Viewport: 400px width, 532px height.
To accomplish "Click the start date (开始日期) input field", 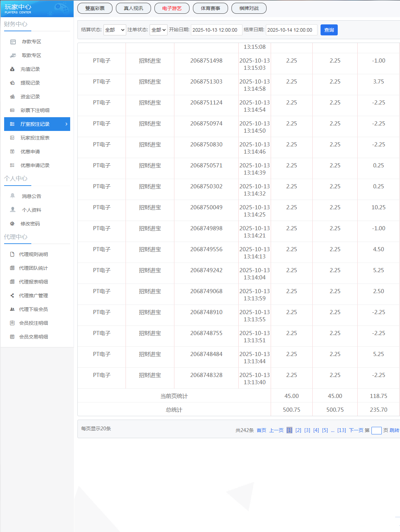I will (216, 30).
